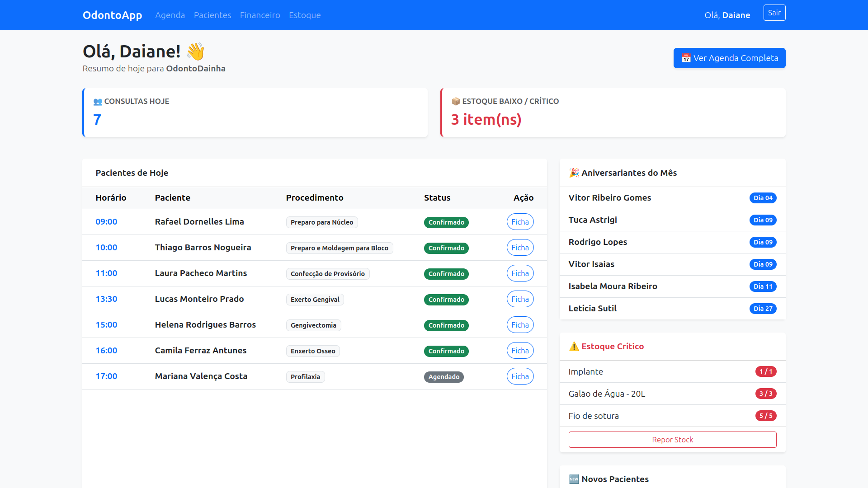868x488 pixels.
Task: Click the calendar icon on agenda button
Action: coord(686,58)
